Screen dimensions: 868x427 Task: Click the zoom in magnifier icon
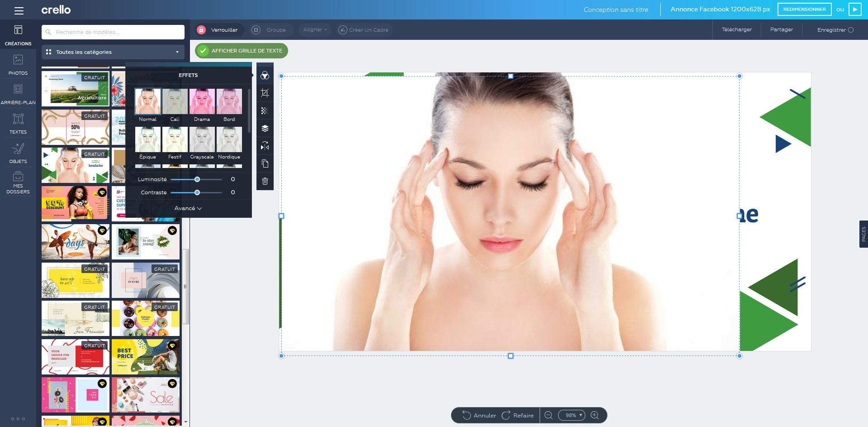click(595, 415)
